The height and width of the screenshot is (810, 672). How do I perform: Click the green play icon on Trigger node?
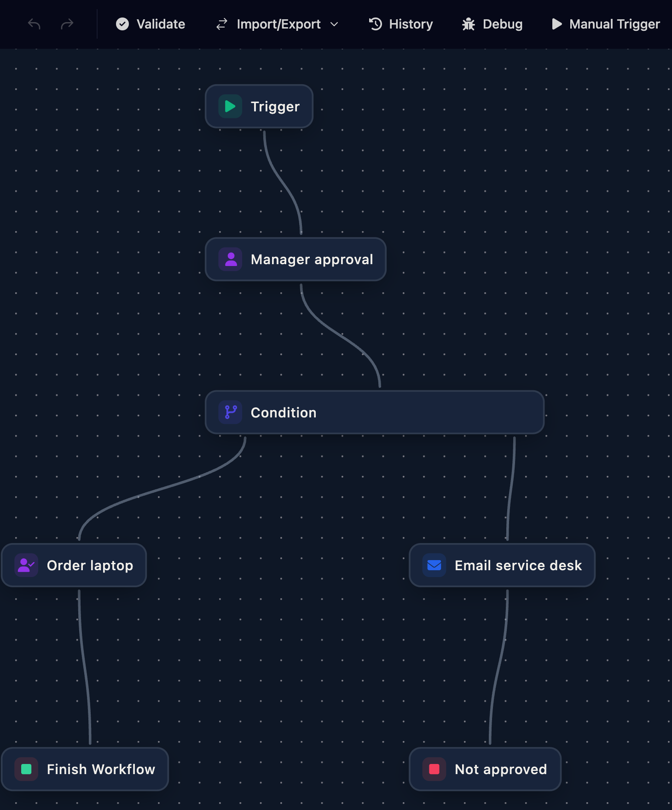click(x=230, y=106)
